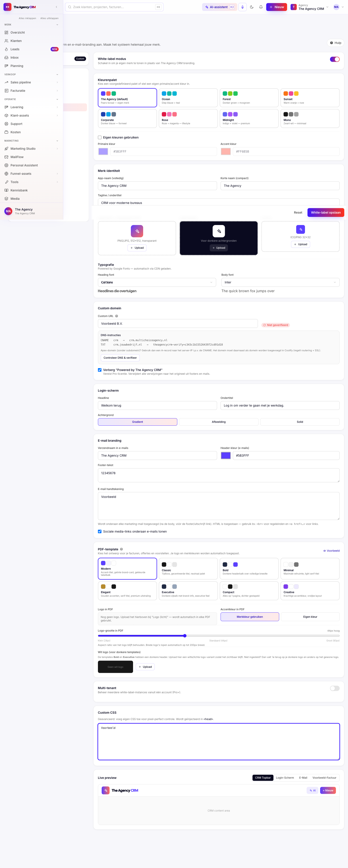
Task: Uncheck Sociale media-links onderaan e-mails tonen
Action: (x=100, y=531)
